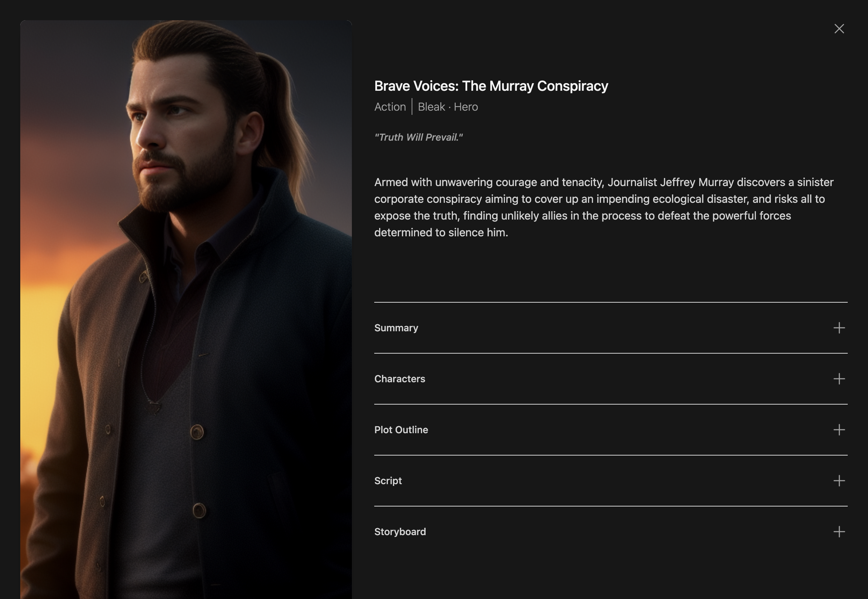Click the plus icon beside Plot Outline

point(839,430)
